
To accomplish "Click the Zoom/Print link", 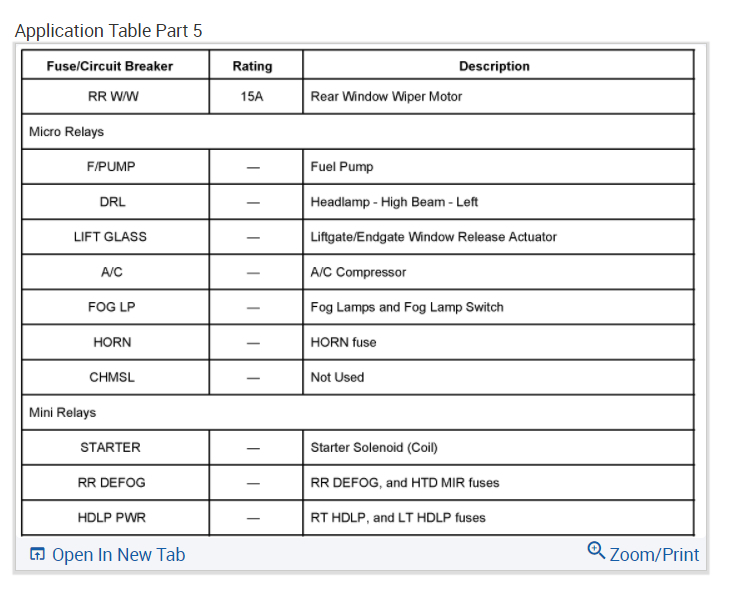I will click(654, 555).
